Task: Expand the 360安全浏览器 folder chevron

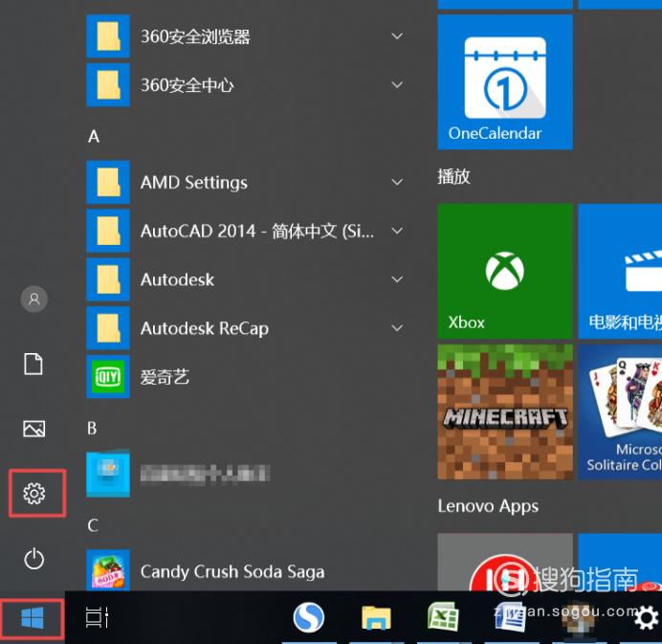Action: 397,36
